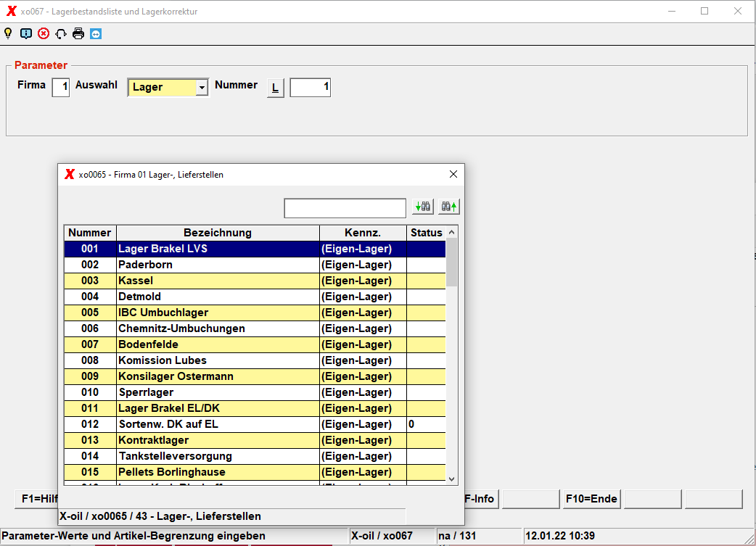Click the list scrollbar down arrow
756x546 pixels.
point(452,479)
